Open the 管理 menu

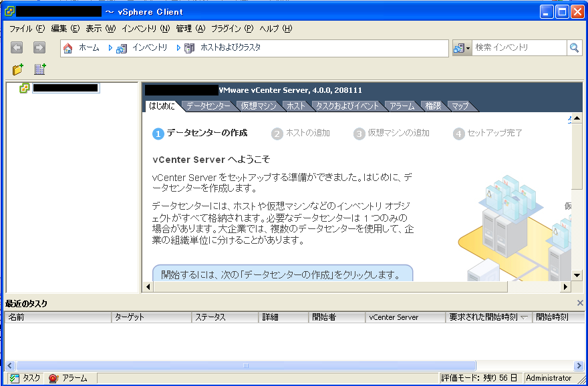[x=190, y=29]
